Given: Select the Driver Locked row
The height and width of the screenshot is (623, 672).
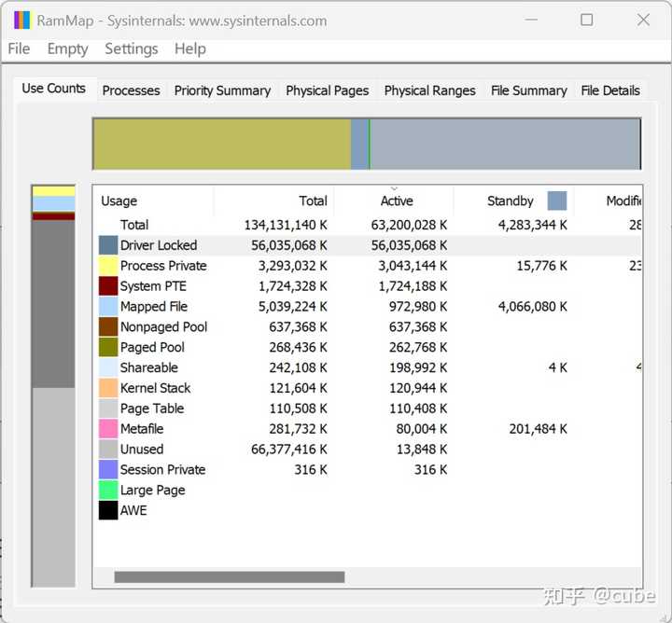Looking at the screenshot, I should pos(368,245).
